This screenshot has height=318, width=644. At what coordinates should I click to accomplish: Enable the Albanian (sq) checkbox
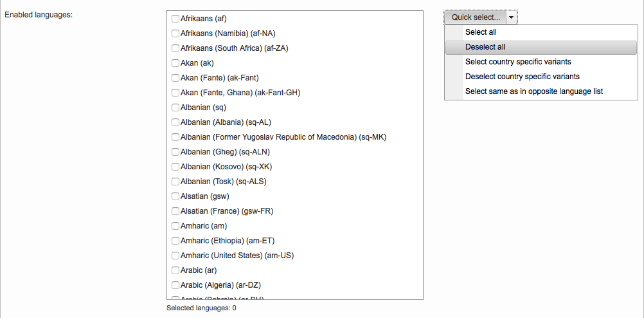(x=175, y=108)
